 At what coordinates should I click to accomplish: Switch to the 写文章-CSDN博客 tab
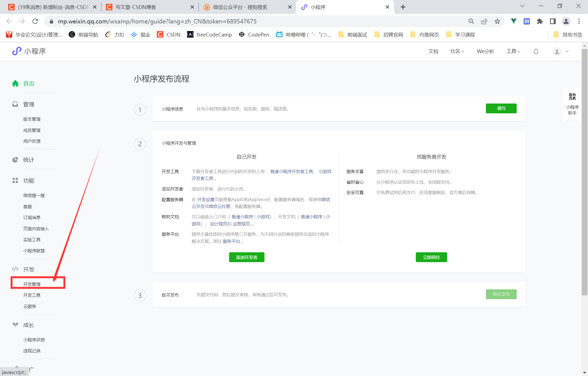click(x=150, y=7)
